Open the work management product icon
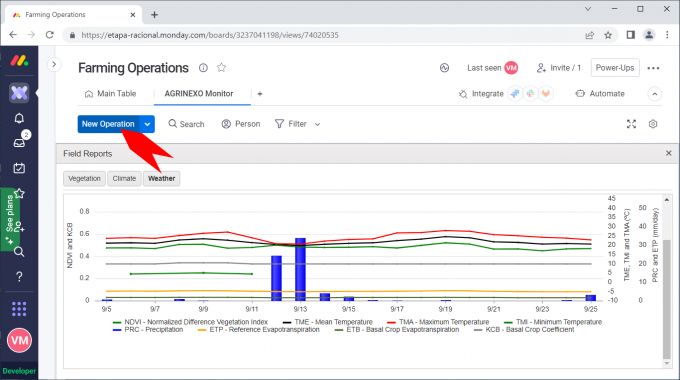Image resolution: width=680 pixels, height=380 pixels. coord(19,92)
